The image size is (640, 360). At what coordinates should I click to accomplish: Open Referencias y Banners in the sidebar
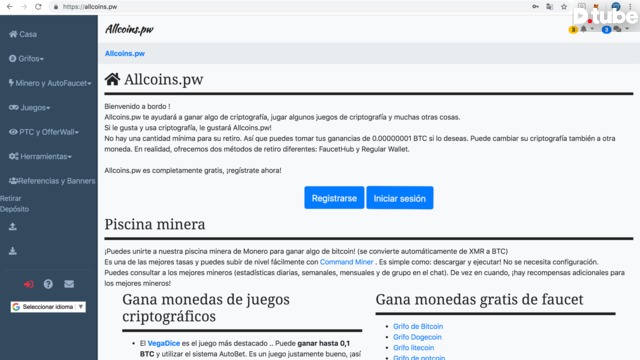[x=52, y=181]
